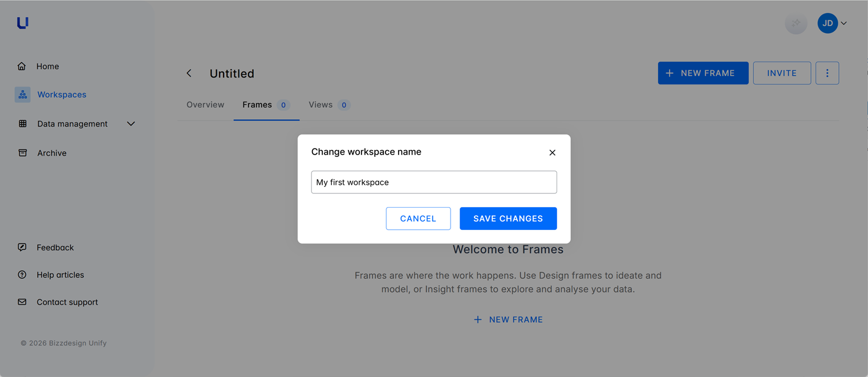Click SAVE CHANGES in the dialog
Image resolution: width=868 pixels, height=377 pixels.
point(508,218)
